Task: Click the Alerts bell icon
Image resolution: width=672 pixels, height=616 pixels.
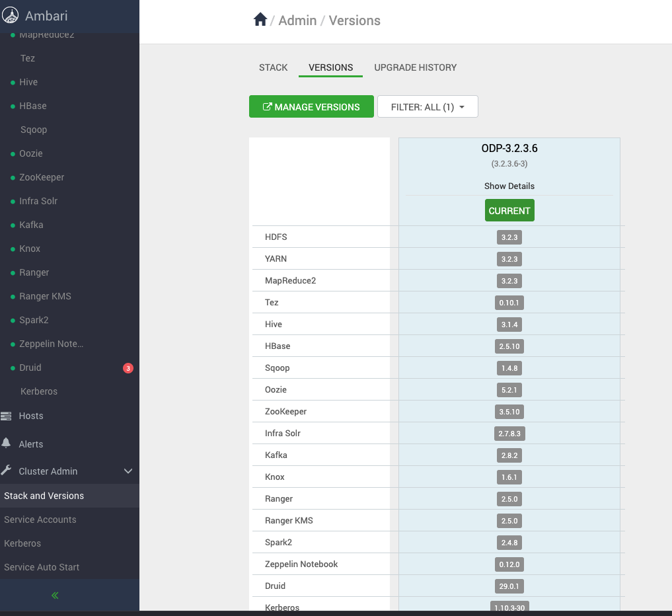Action: pyautogui.click(x=6, y=443)
